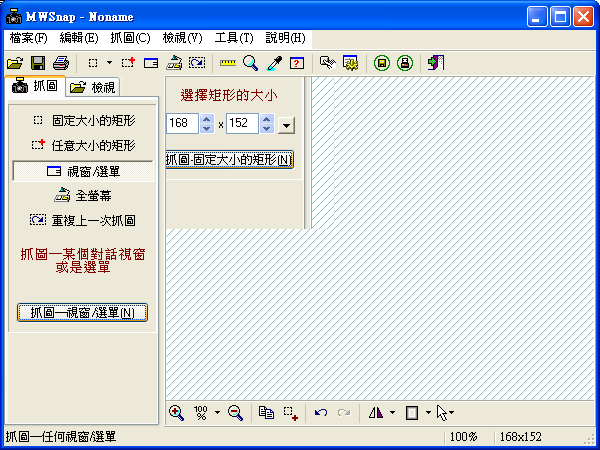This screenshot has height=450, width=600.
Task: Open dropdown arrow beside fixed rectangle tool
Action: pos(109,63)
